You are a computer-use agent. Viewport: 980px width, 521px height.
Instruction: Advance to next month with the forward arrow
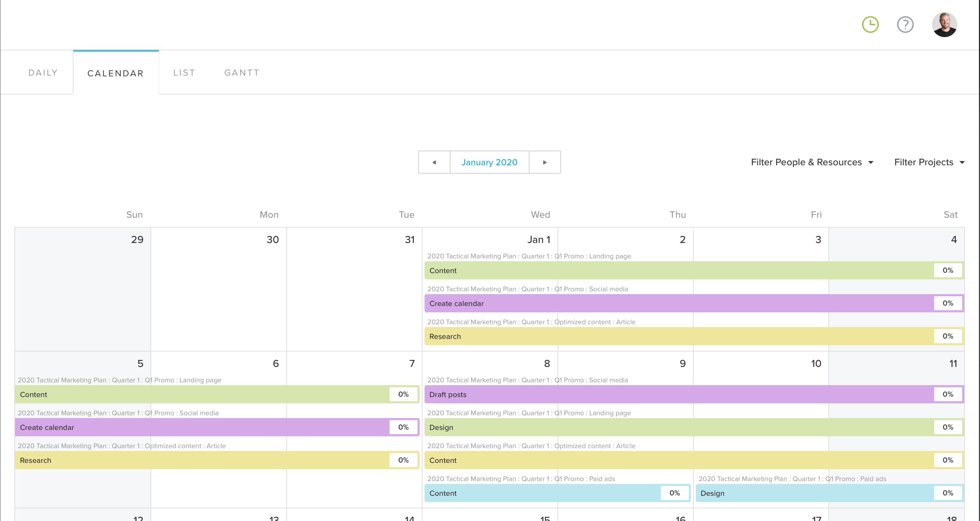(x=545, y=162)
